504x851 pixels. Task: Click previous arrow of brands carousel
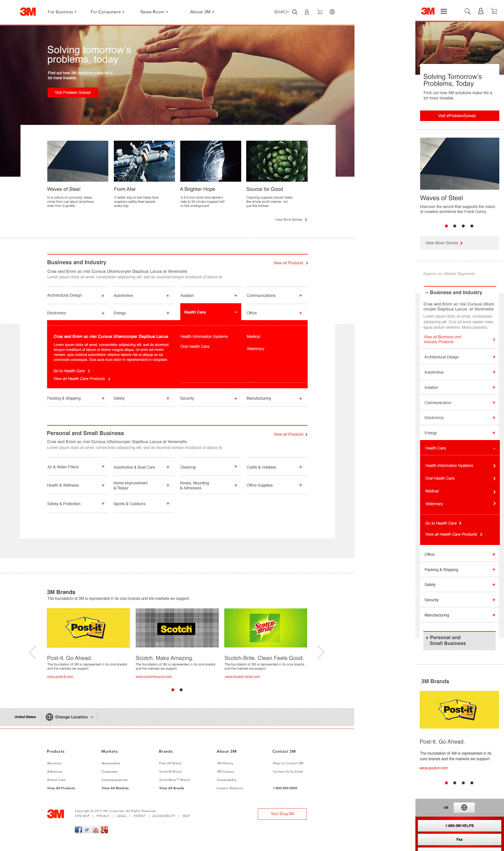point(33,652)
